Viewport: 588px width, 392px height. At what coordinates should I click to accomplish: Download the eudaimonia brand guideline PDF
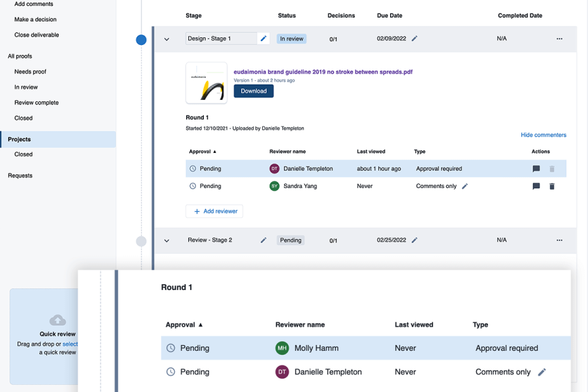253,91
